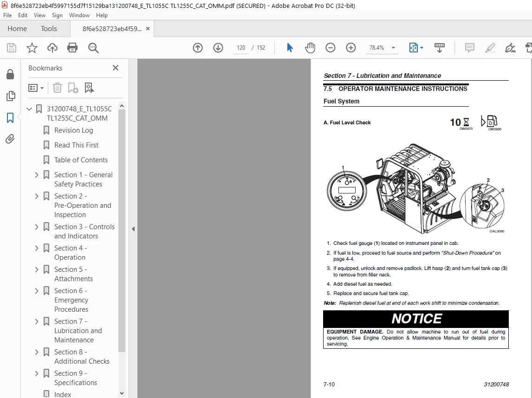The height and width of the screenshot is (398, 532).
Task: Open the Index bookmark
Action: click(x=63, y=394)
